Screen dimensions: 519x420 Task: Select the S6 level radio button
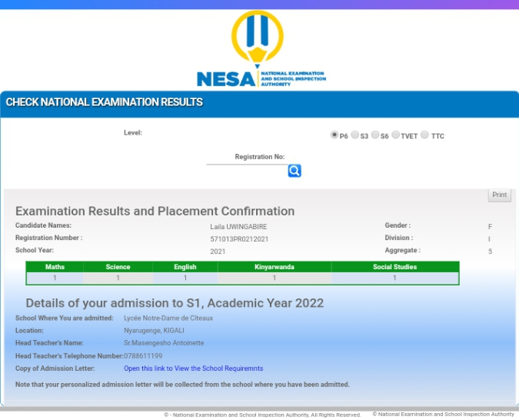coord(375,135)
